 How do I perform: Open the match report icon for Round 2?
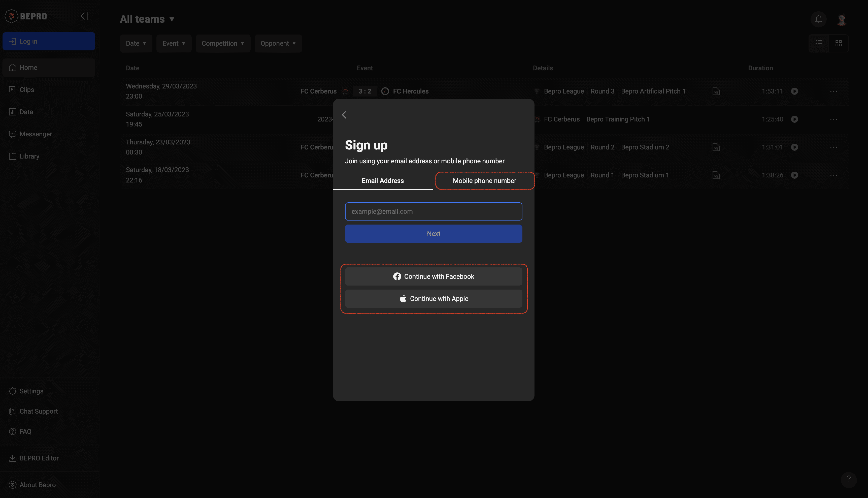coord(716,147)
